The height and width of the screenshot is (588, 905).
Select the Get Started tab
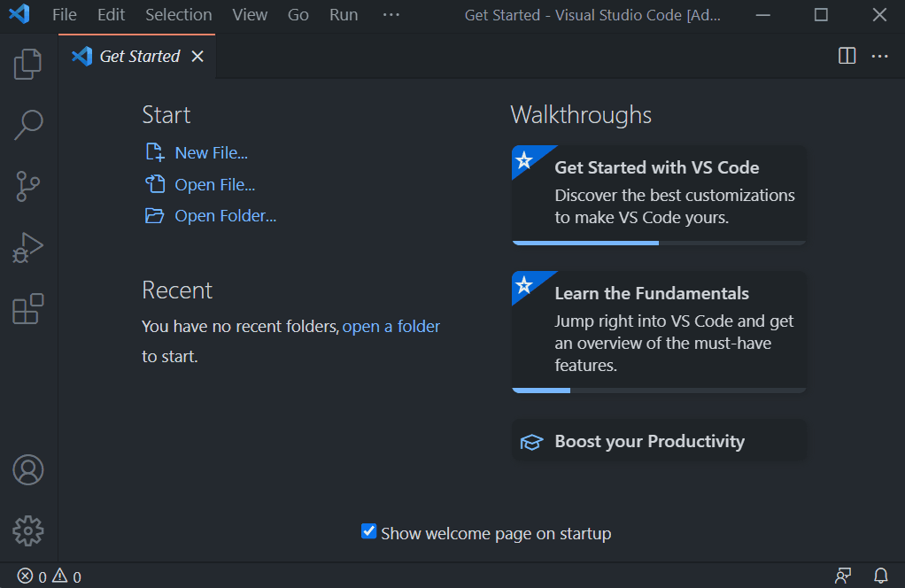[136, 56]
